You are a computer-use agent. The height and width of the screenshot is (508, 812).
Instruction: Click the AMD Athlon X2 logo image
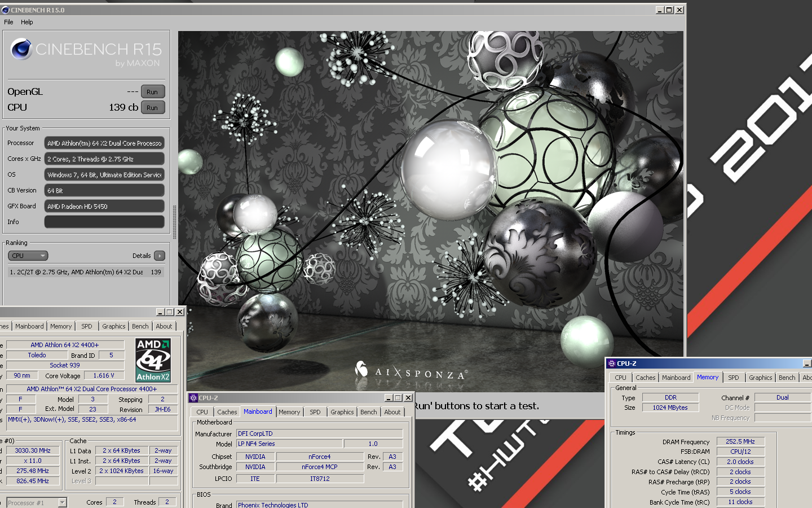tap(153, 360)
